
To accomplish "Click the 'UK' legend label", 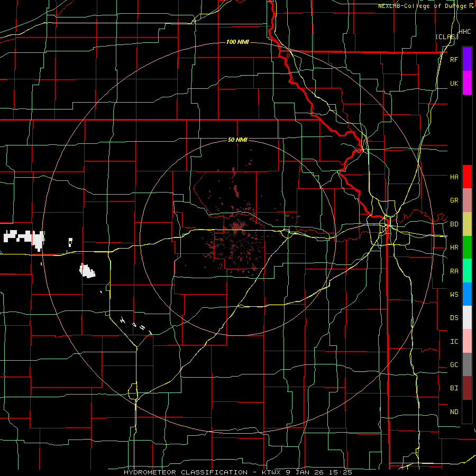I will click(454, 83).
